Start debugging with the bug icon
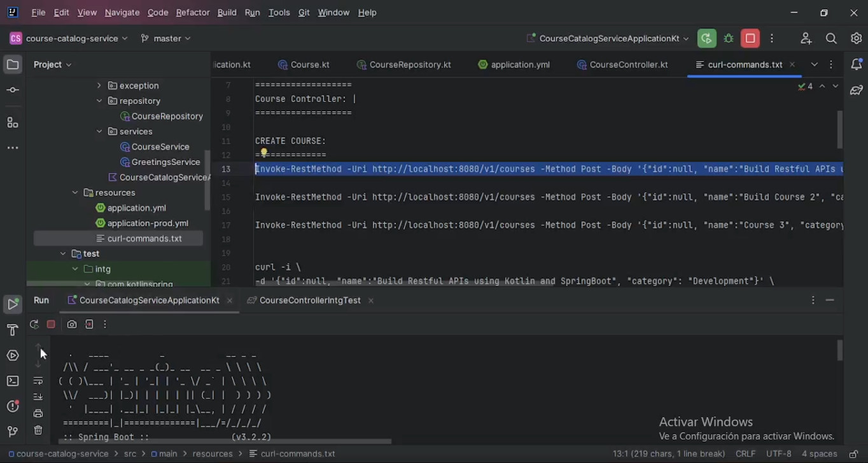 pyautogui.click(x=729, y=38)
